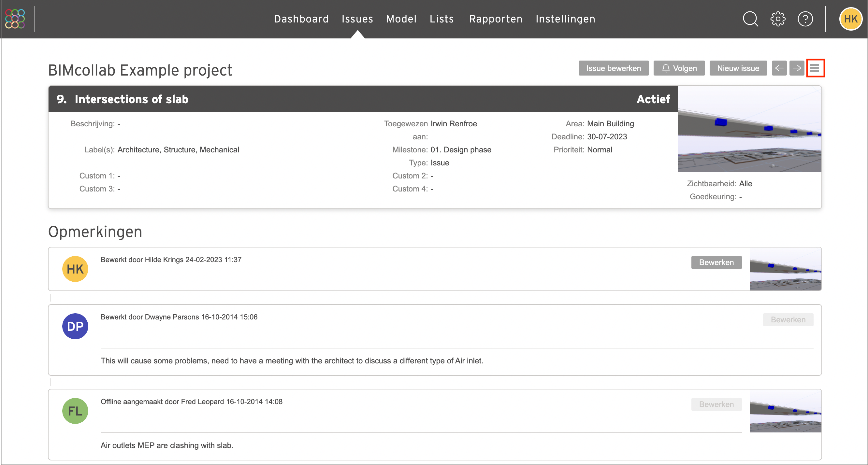Go to previous issue arrow

tap(779, 68)
